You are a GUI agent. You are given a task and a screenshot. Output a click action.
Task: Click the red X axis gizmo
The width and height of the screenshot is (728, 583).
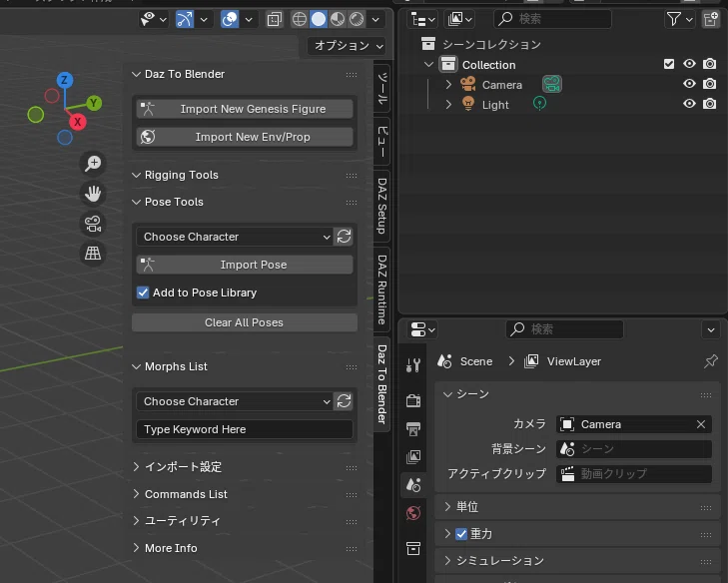(x=78, y=122)
